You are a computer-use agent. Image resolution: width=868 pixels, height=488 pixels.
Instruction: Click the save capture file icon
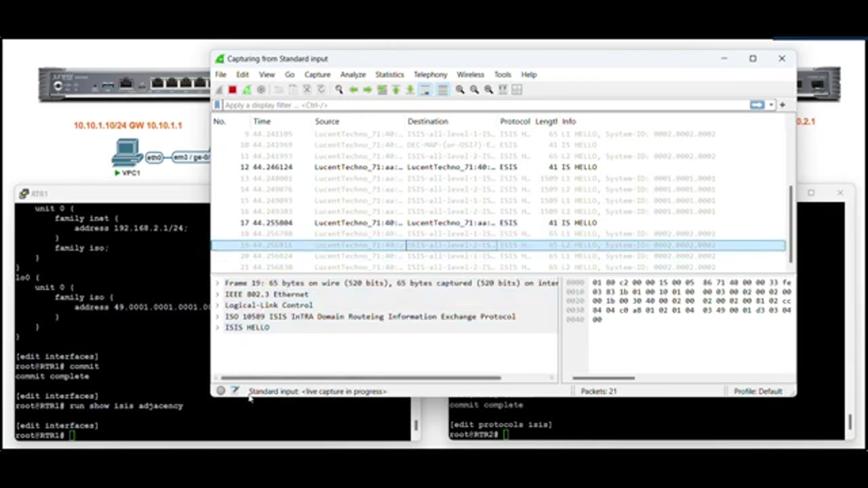[x=292, y=89]
